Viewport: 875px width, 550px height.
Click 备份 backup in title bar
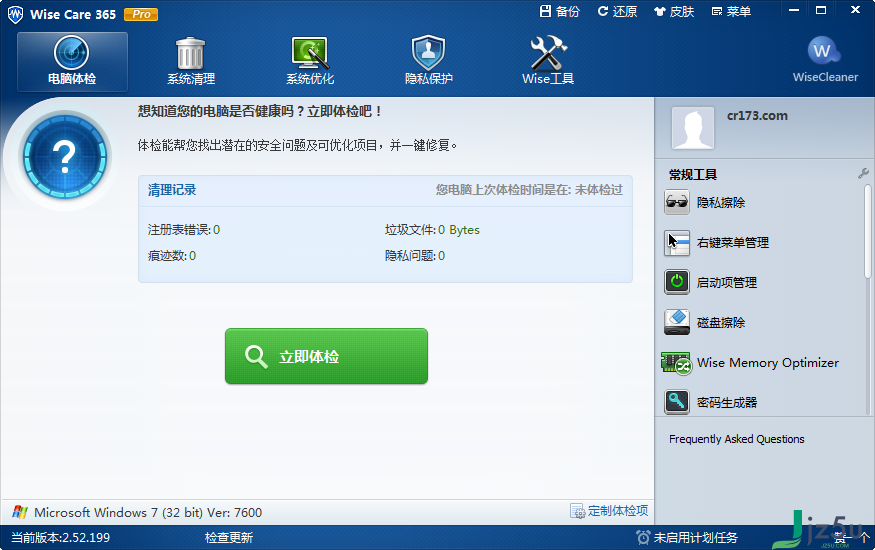560,11
